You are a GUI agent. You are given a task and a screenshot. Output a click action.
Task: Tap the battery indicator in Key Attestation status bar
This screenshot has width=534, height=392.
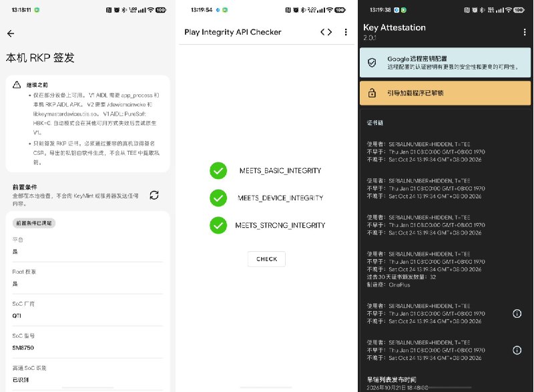coord(519,10)
